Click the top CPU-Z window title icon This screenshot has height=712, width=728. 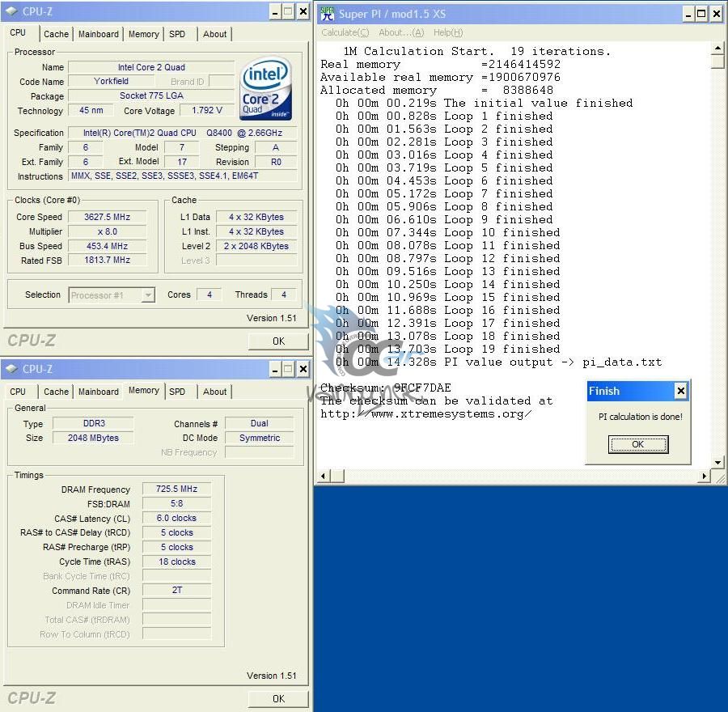[x=11, y=11]
